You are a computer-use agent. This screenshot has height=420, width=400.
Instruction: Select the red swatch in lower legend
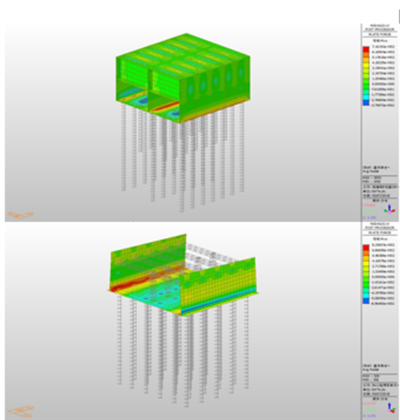click(366, 247)
